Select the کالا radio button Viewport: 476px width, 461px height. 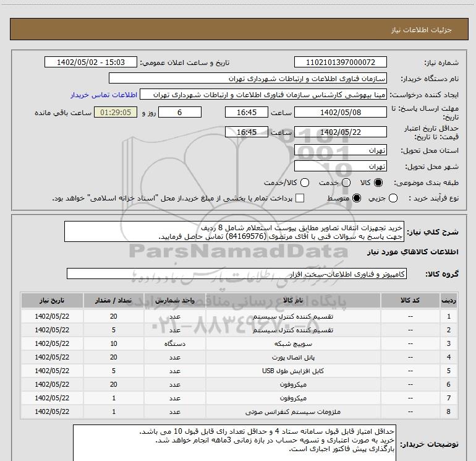click(378, 183)
